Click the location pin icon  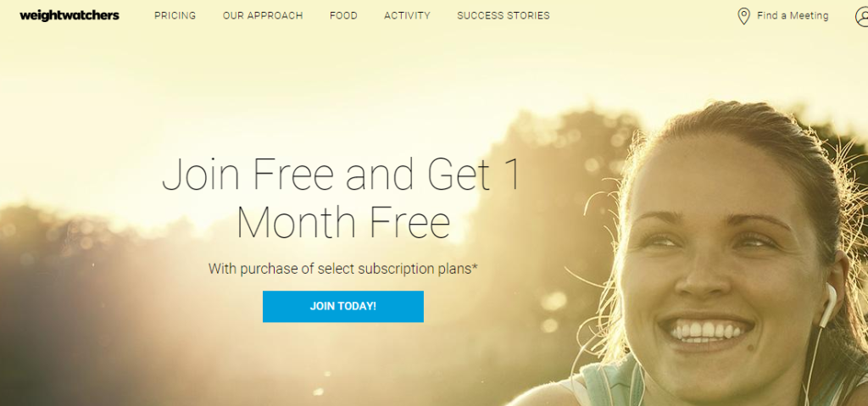click(x=744, y=16)
